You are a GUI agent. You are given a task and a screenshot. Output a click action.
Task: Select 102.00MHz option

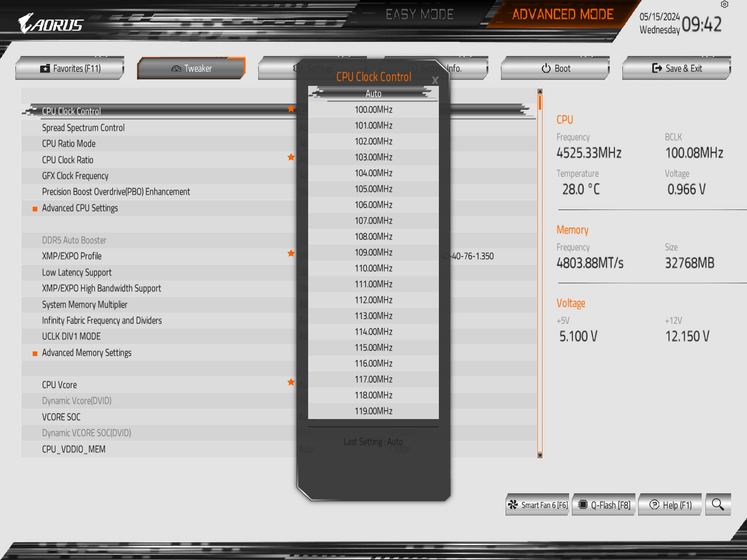coord(373,141)
